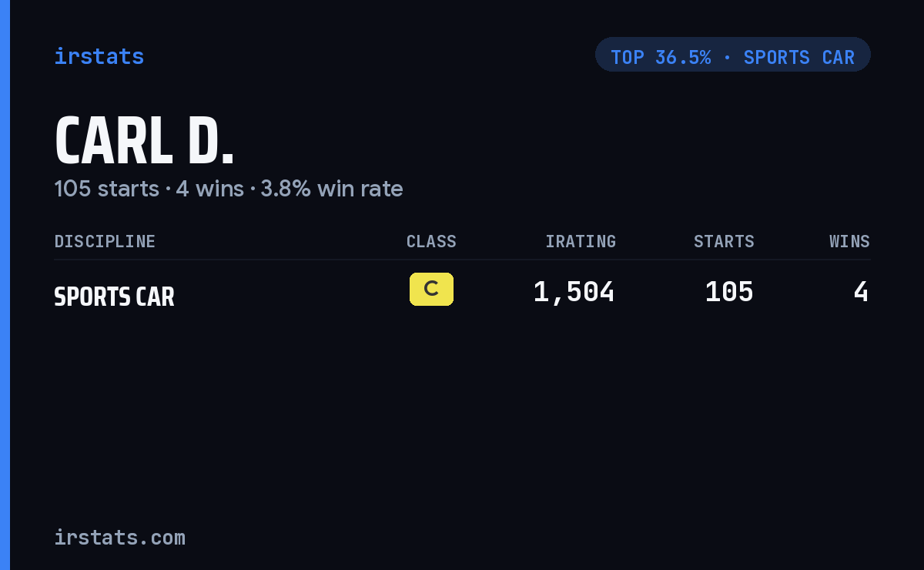924x570 pixels.
Task: Click the irstats logo text
Action: coord(99,56)
